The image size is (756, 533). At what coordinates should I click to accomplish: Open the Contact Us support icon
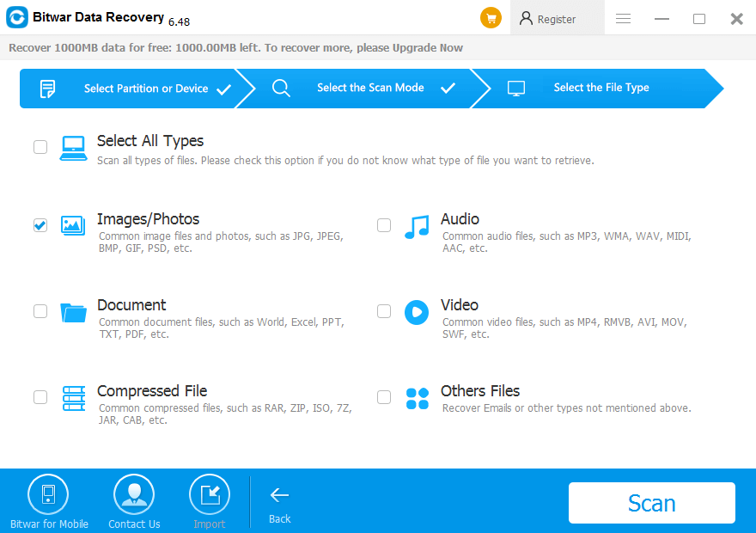pos(134,495)
